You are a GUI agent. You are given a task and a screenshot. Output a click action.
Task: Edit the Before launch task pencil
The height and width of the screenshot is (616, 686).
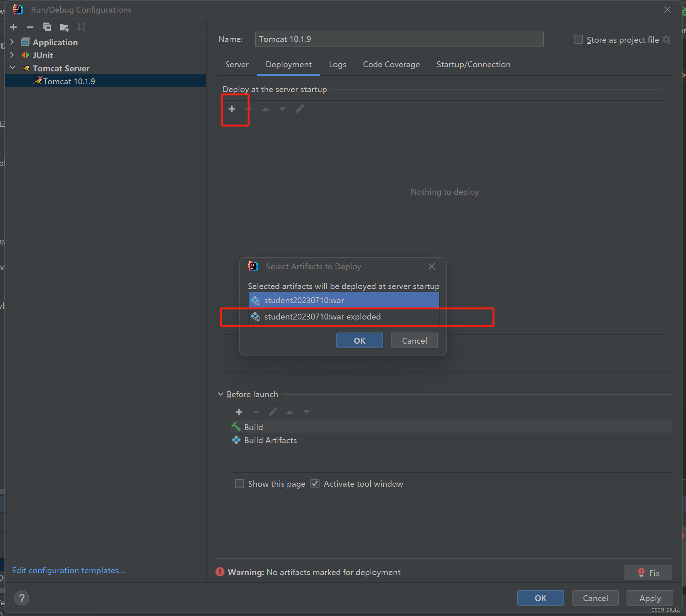[273, 412]
